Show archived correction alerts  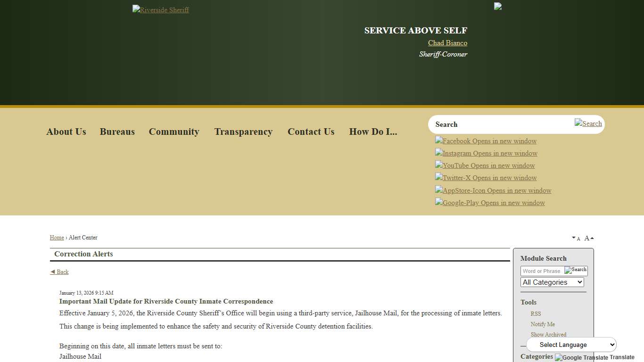pyautogui.click(x=548, y=335)
